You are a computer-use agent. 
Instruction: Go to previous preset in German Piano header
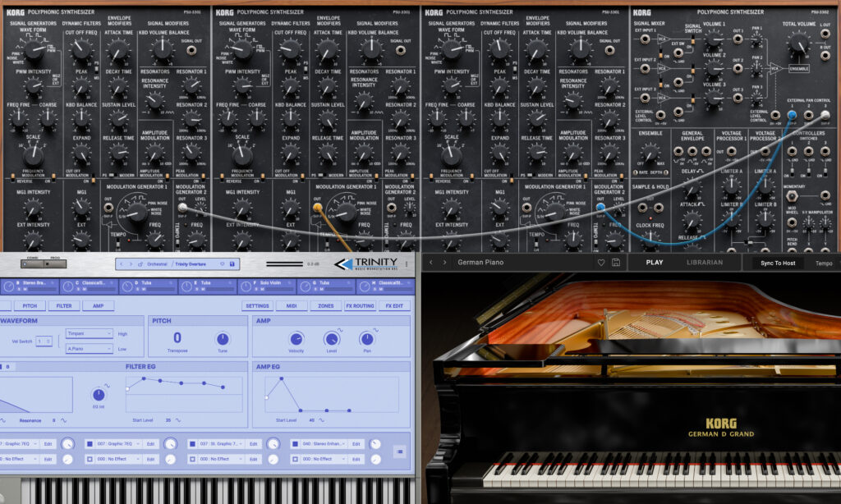tap(432, 263)
